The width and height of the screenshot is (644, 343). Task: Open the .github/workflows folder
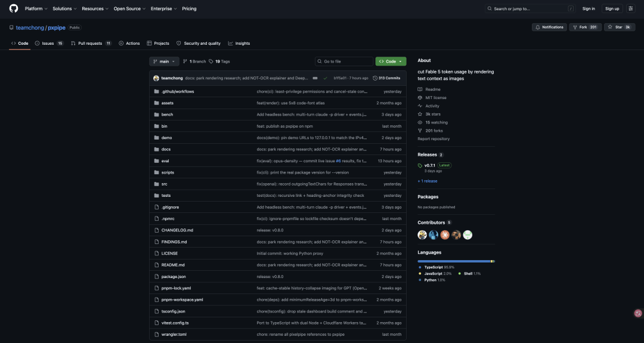coord(178,92)
